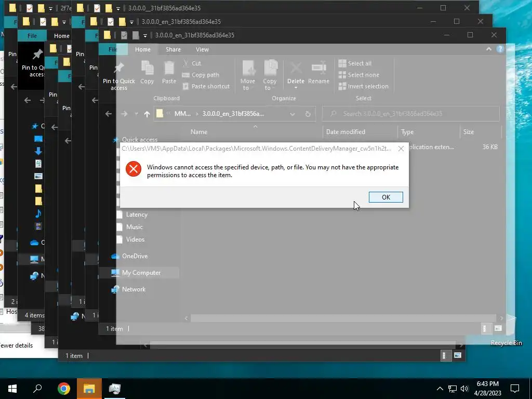Sort by the Size column header
This screenshot has width=532, height=399.
pyautogui.click(x=469, y=132)
